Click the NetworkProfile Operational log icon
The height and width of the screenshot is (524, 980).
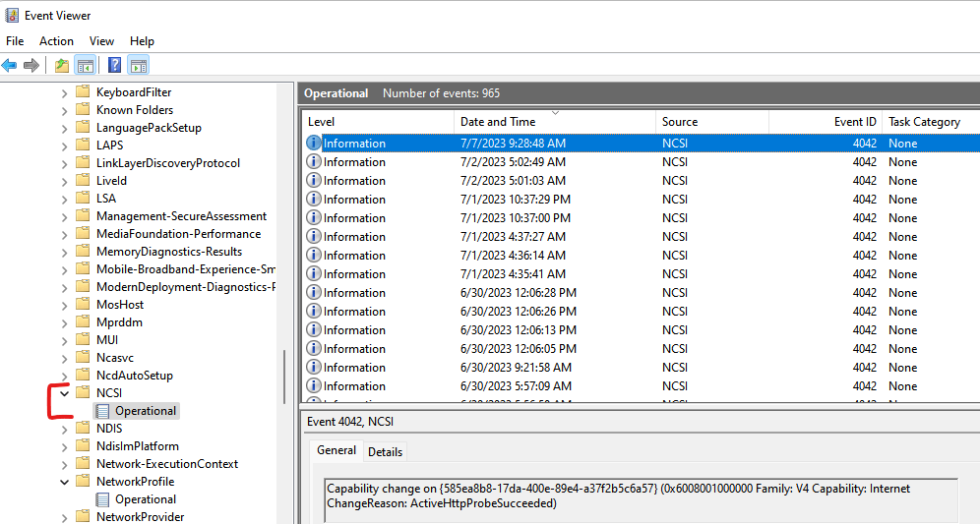click(x=102, y=499)
